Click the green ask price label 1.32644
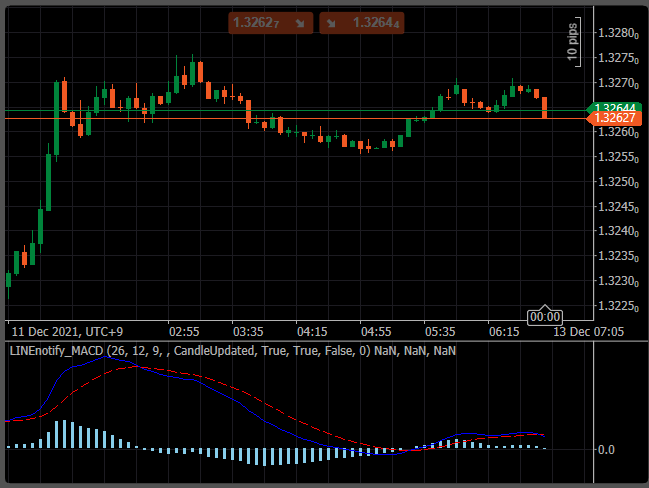 (614, 107)
